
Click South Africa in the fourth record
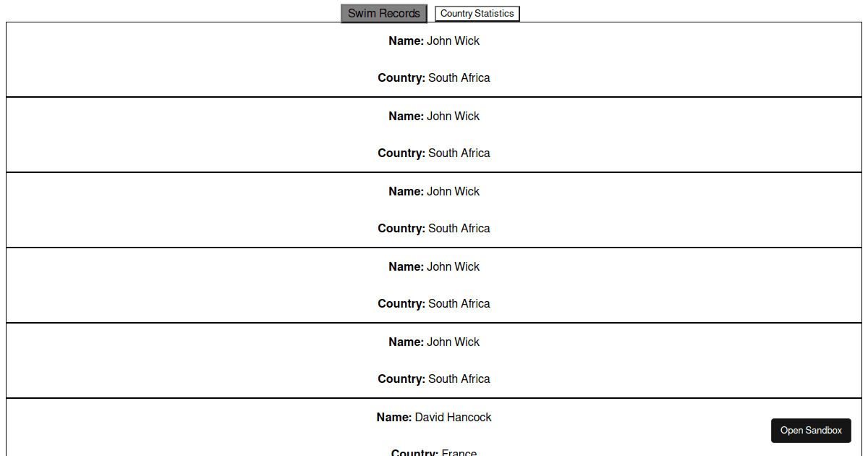(x=459, y=304)
